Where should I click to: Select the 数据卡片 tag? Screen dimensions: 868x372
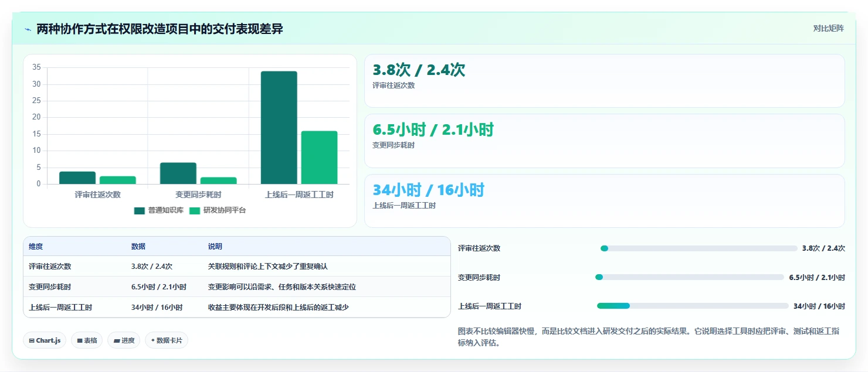[167, 340]
